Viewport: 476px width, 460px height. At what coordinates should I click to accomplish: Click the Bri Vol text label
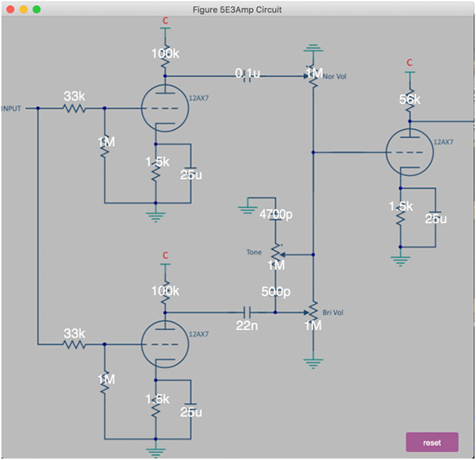click(333, 312)
